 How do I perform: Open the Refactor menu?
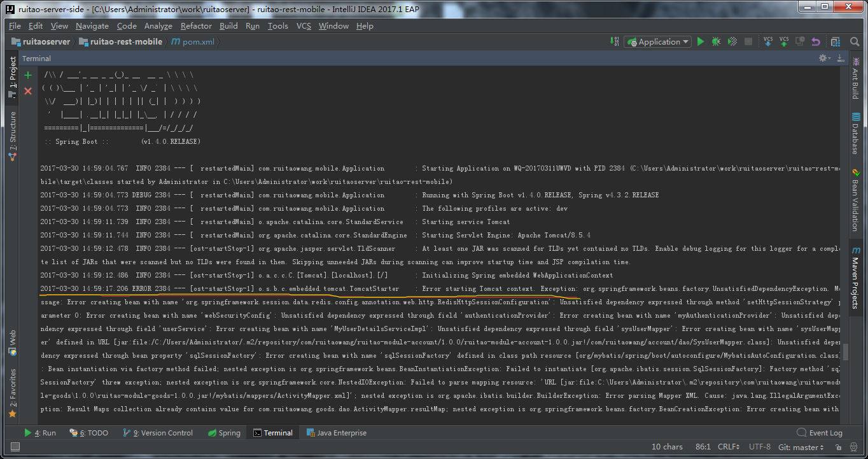click(x=196, y=26)
